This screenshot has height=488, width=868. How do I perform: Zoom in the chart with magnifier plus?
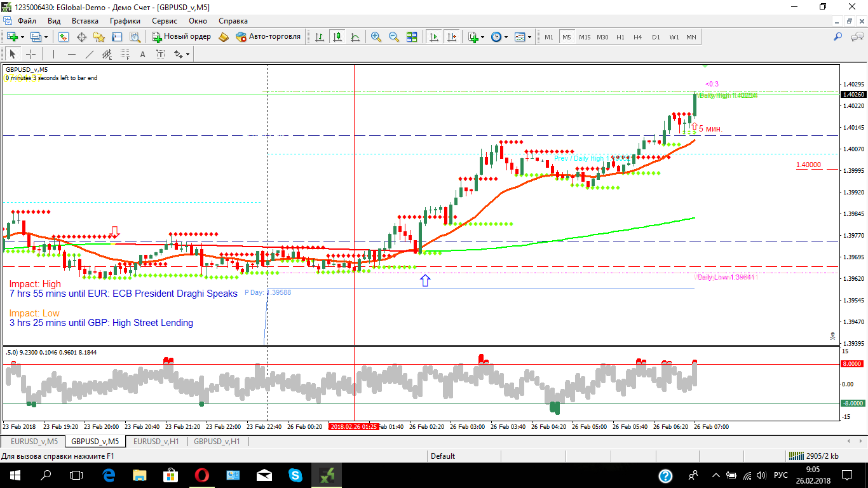coord(376,37)
